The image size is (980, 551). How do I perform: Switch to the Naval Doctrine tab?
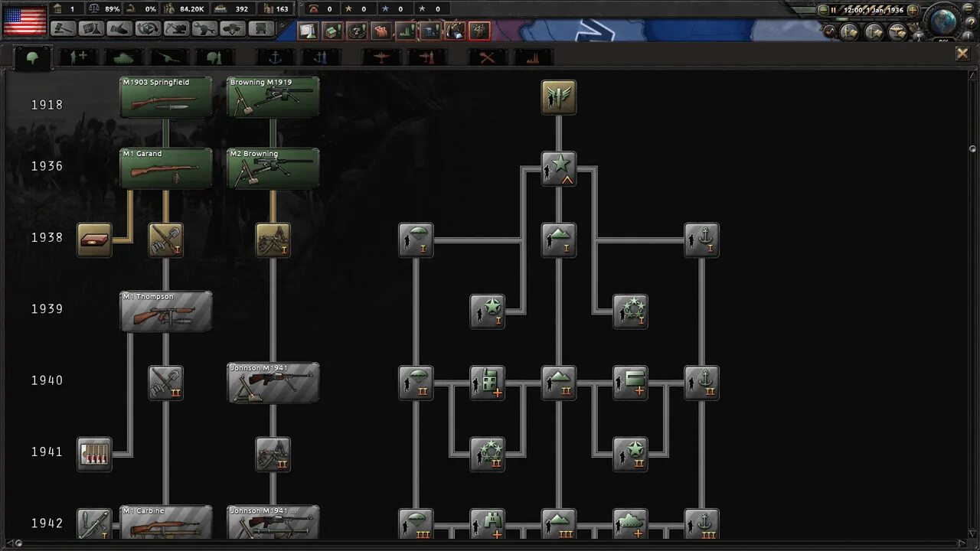click(x=321, y=57)
